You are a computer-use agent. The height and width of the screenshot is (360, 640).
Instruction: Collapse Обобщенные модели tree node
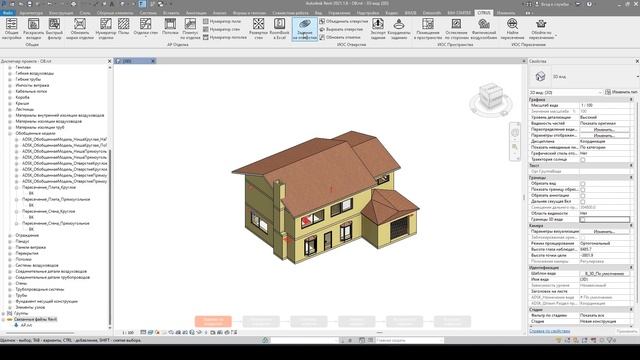(10, 133)
